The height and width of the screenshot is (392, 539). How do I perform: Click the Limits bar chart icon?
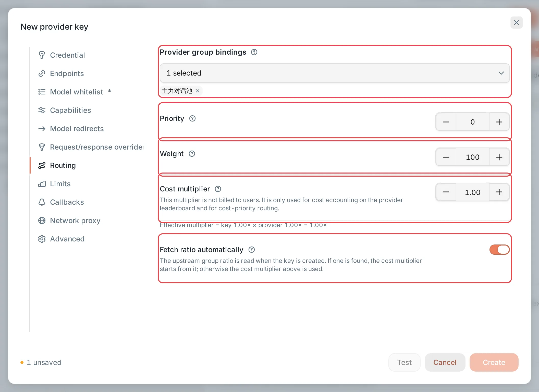42,184
